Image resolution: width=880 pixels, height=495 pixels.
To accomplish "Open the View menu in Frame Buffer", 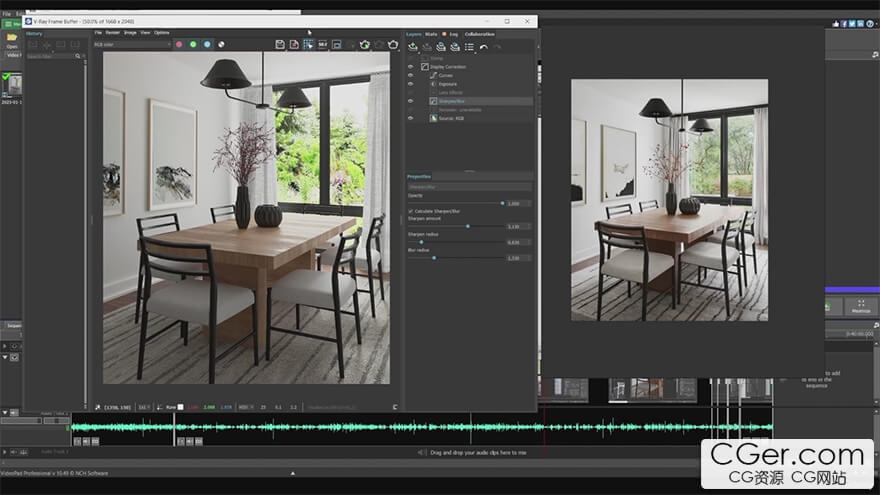I will pos(145,33).
